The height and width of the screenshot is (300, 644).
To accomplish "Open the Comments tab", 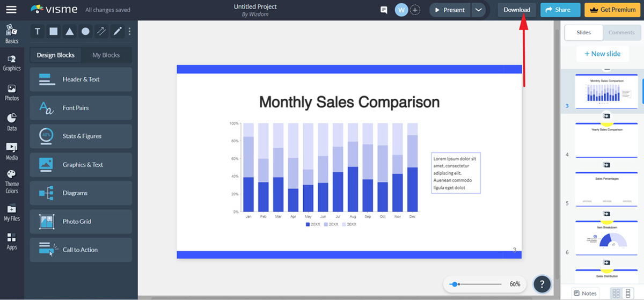I will tap(621, 33).
